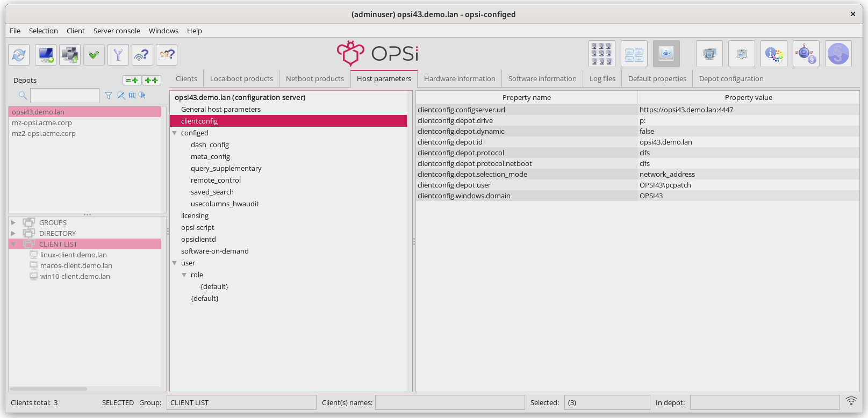Click the connection status wifi icon
868x418 pixels.
pos(851,401)
